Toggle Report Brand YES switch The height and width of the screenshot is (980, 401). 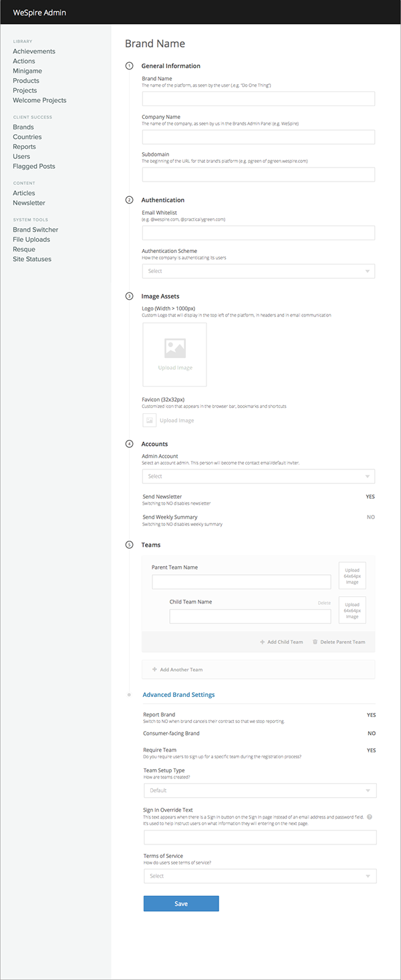[372, 715]
